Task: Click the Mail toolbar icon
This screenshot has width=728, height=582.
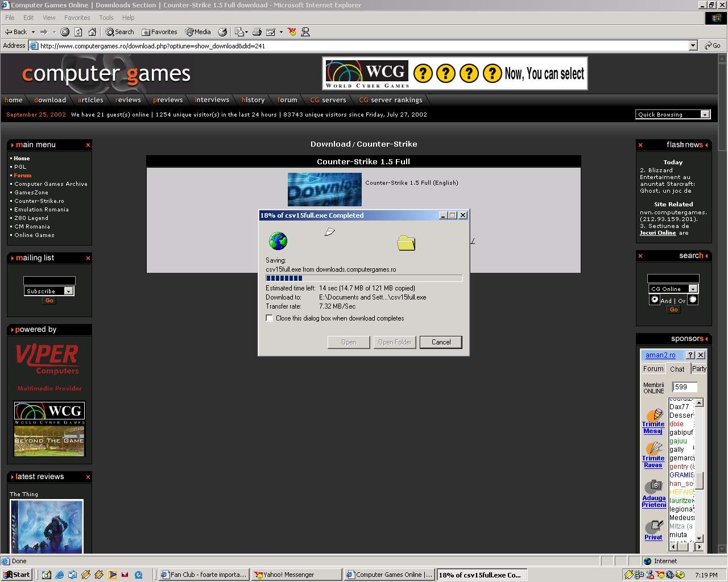Action: tap(239, 32)
